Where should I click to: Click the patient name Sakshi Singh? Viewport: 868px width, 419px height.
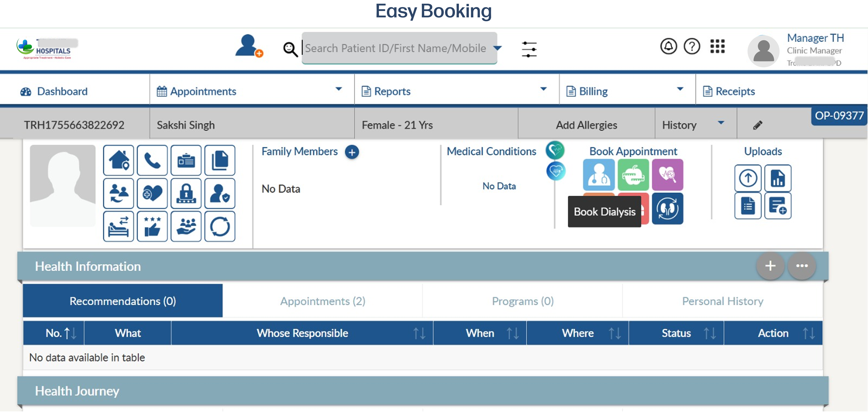(186, 125)
